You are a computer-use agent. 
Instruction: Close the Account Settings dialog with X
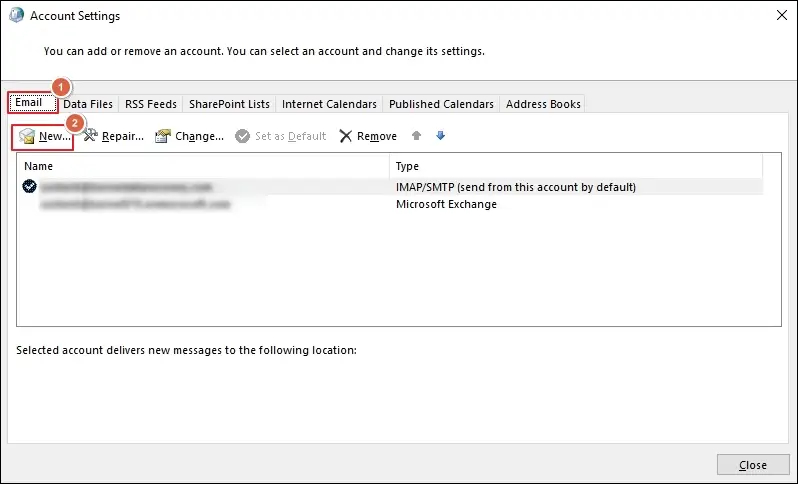pyautogui.click(x=782, y=15)
